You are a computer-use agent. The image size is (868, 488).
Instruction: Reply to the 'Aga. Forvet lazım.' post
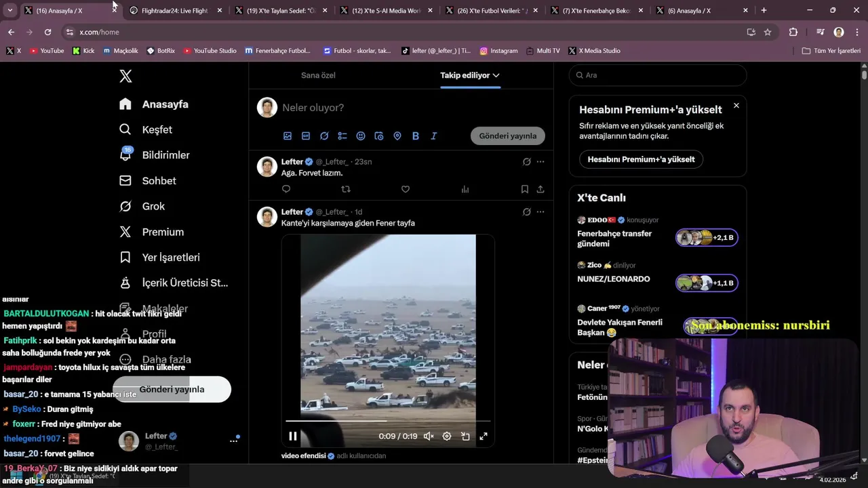(286, 189)
